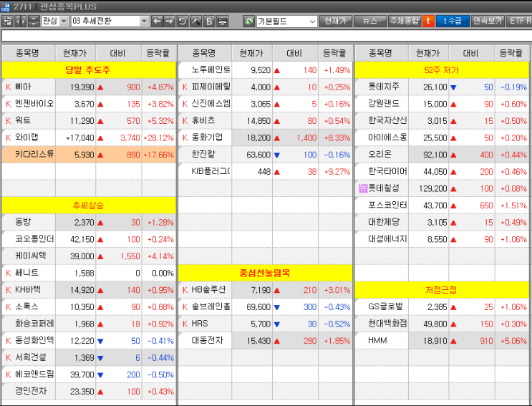Click the +28.12% change value for 와이랩
The width and height of the screenshot is (532, 406).
pyautogui.click(x=159, y=137)
